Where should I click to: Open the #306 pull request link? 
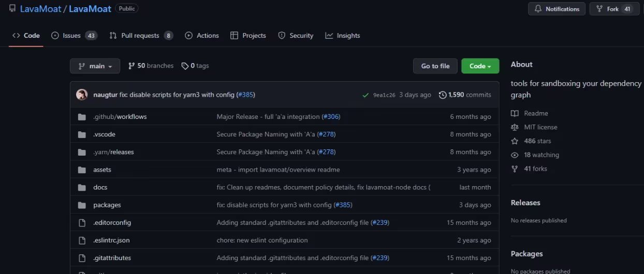pyautogui.click(x=331, y=117)
